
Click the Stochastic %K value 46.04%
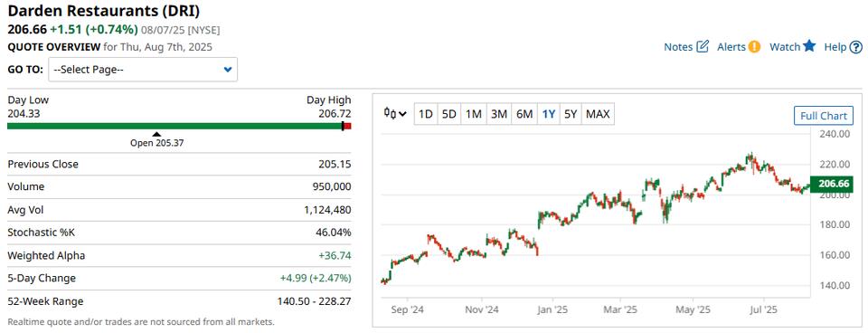click(x=334, y=233)
